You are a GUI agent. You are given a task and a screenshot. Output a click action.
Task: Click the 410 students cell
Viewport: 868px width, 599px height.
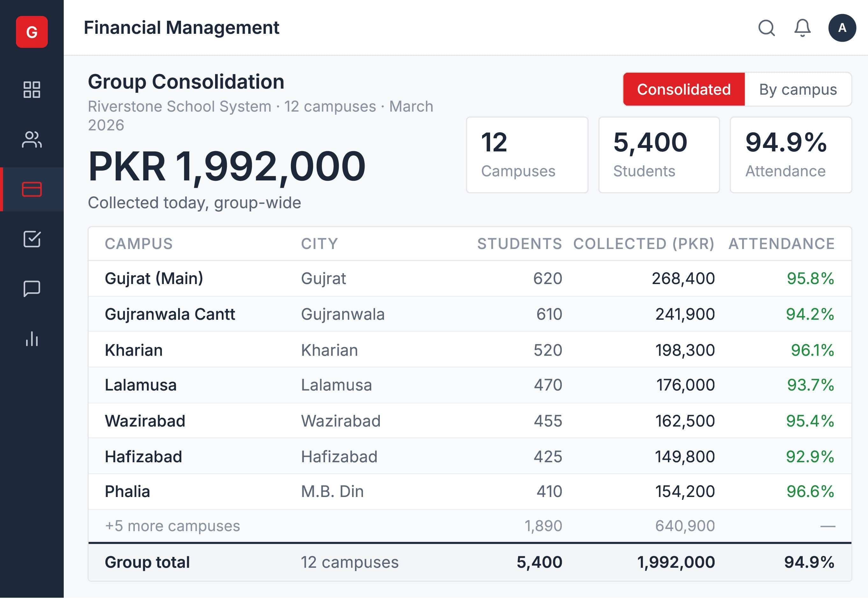[549, 492]
